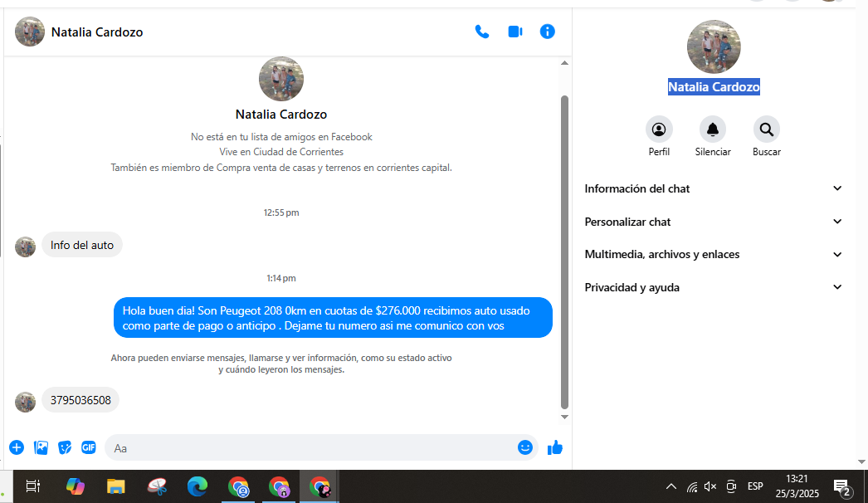868x503 pixels.
Task: Search the conversation with Buscar
Action: [x=766, y=129]
